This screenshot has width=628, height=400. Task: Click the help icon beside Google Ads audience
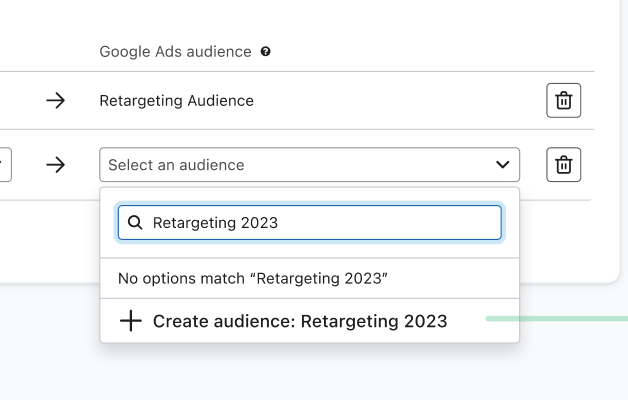click(x=265, y=52)
